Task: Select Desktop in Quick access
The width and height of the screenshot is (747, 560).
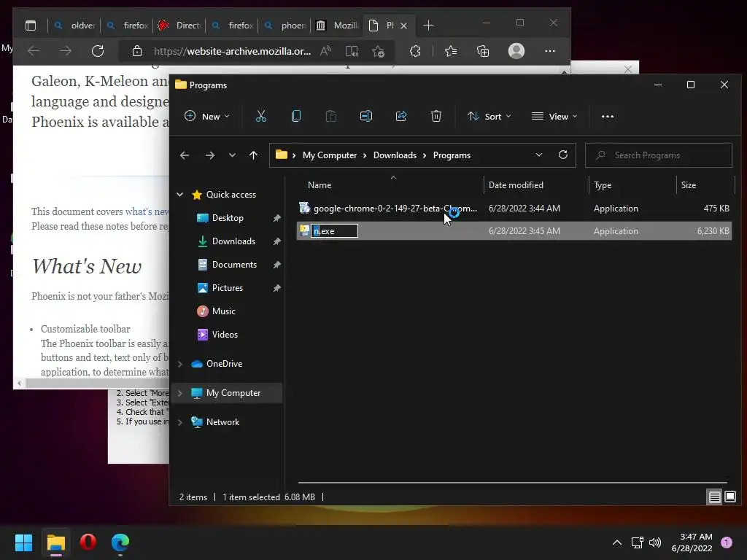Action: tap(228, 217)
